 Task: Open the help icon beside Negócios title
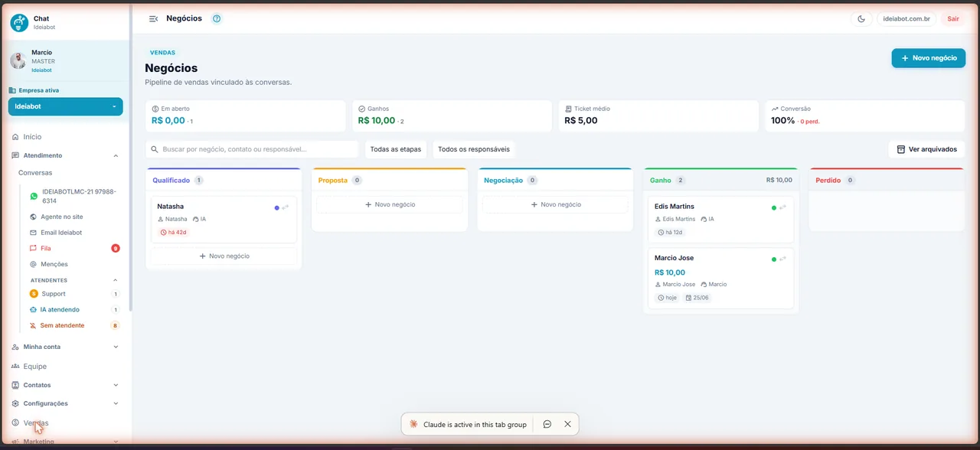217,18
